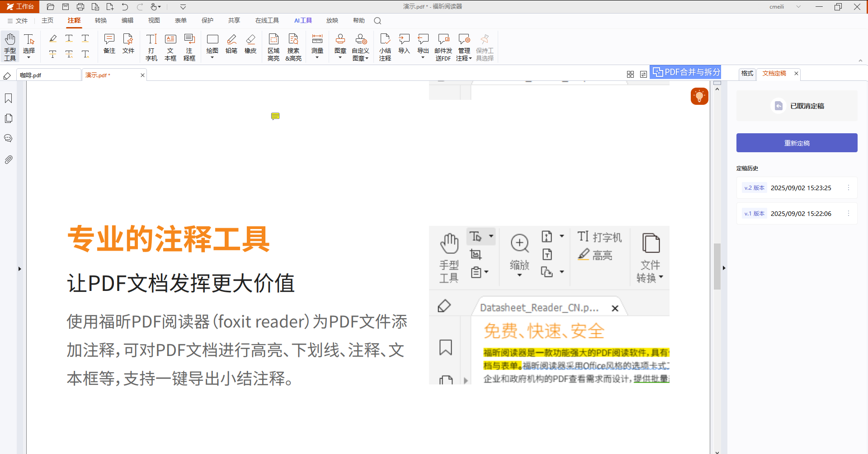
Task: Open the customize quick access toolbar arrow
Action: pos(183,7)
